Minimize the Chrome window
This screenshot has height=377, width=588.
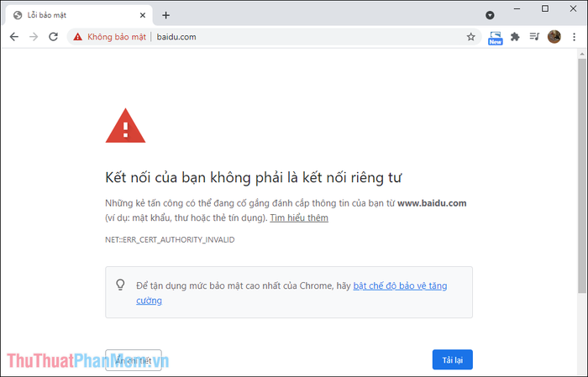coord(517,8)
